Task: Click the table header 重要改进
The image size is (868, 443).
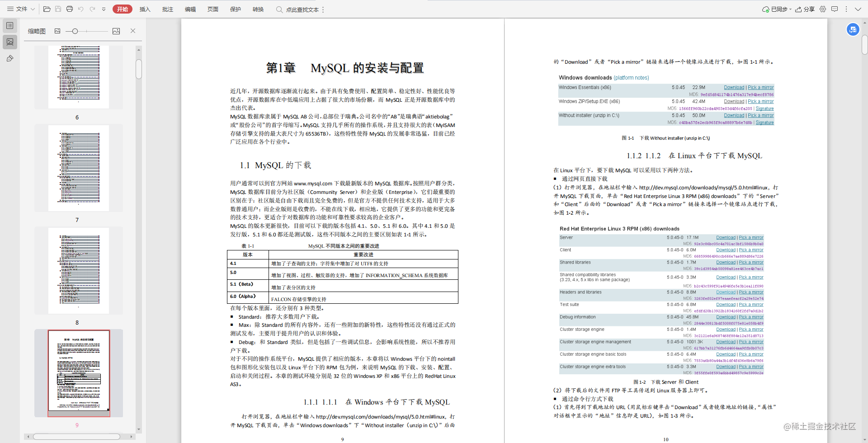Action: [363, 255]
